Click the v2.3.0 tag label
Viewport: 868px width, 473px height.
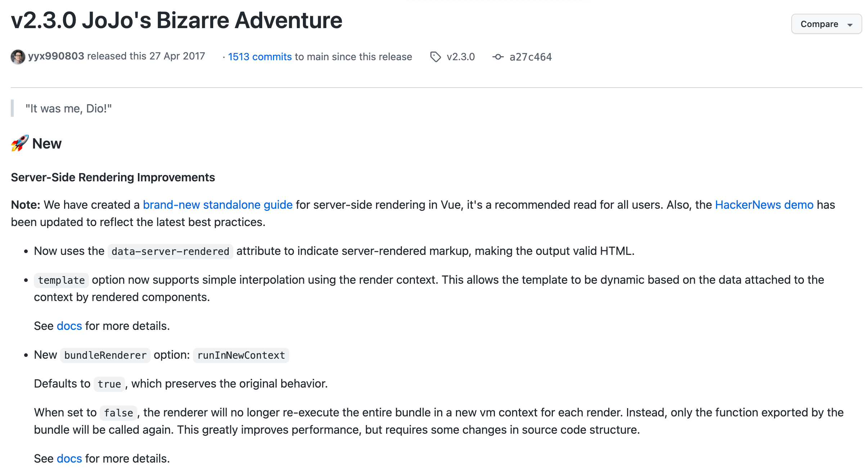461,57
